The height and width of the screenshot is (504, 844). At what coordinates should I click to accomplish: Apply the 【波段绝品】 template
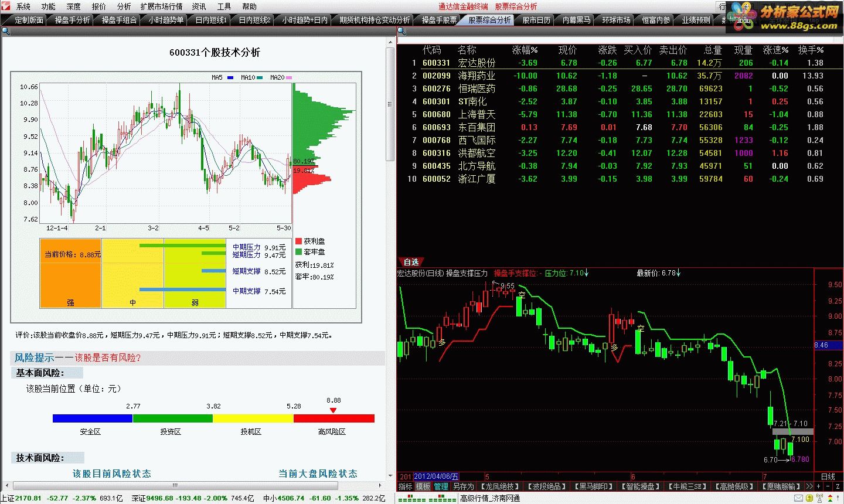[546, 486]
